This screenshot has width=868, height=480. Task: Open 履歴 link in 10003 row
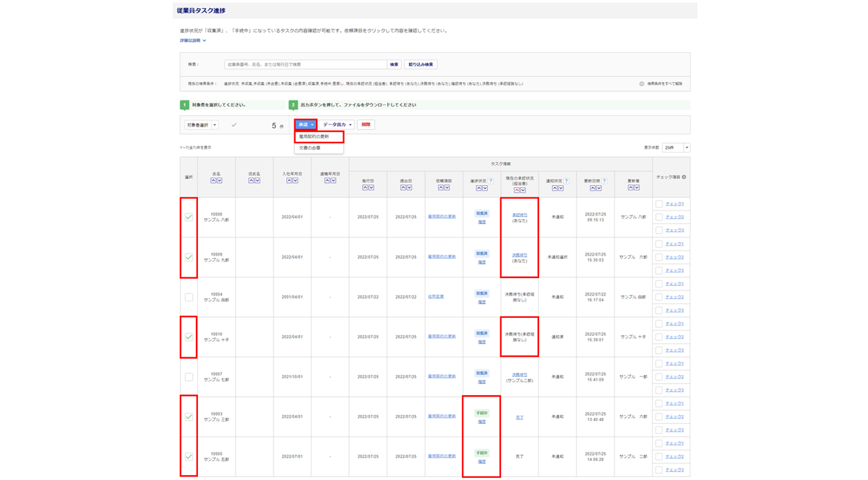tap(481, 422)
